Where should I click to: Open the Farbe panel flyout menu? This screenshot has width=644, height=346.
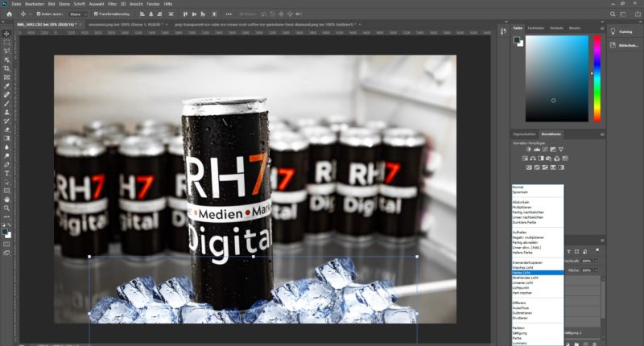click(602, 28)
